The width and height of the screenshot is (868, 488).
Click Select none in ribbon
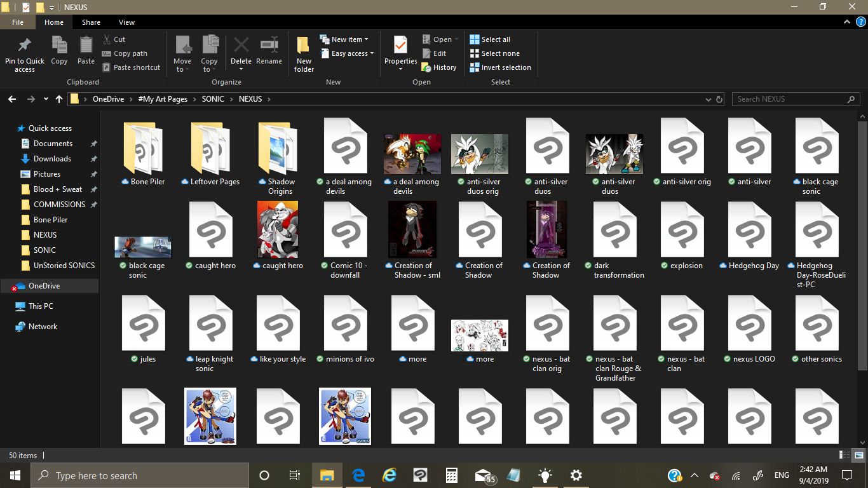pyautogui.click(x=494, y=53)
